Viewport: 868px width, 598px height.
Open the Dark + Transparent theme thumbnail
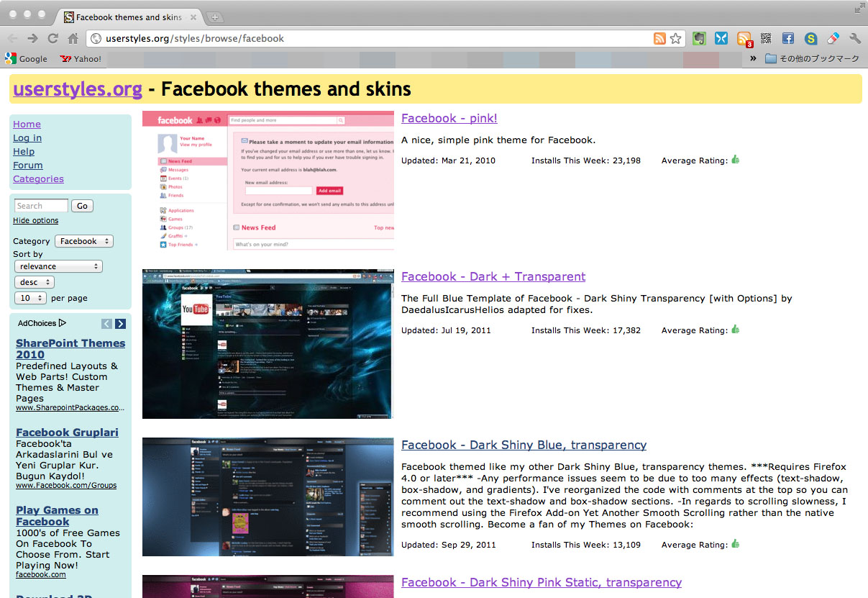[x=268, y=344]
